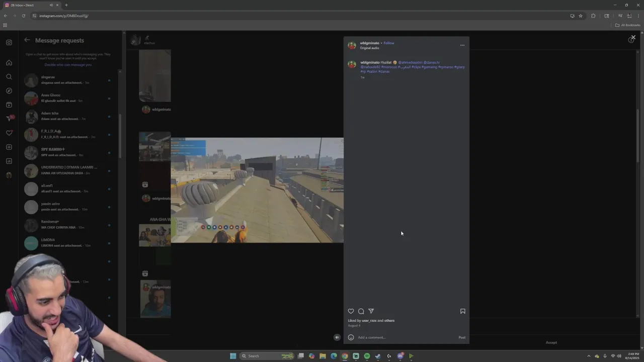The height and width of the screenshot is (362, 644).
Task: Open LIMON4 message request
Action: click(x=68, y=243)
